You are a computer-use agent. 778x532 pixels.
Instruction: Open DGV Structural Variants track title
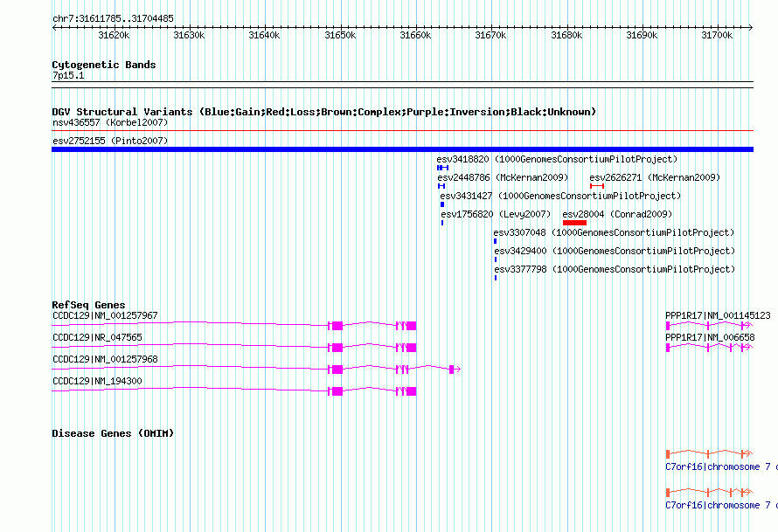click(x=324, y=112)
